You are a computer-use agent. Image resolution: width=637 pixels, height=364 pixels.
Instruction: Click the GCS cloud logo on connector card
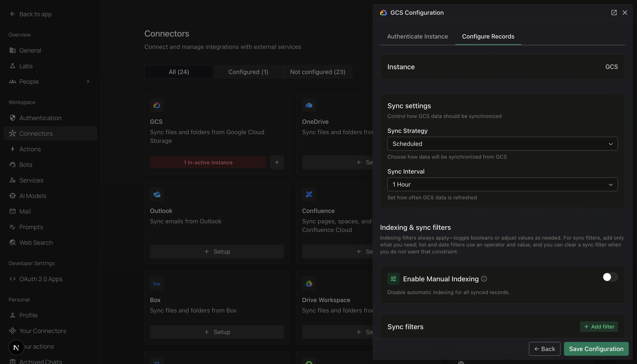157,105
